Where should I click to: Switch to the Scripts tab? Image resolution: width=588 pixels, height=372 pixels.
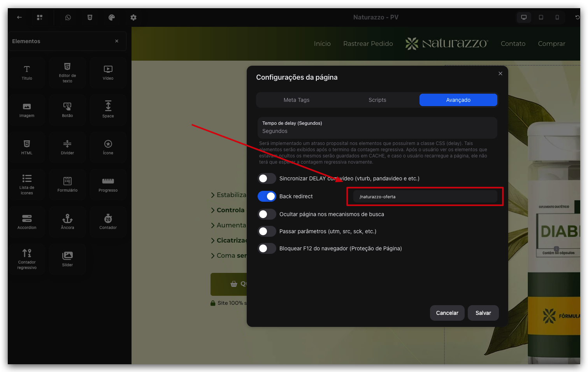click(377, 100)
